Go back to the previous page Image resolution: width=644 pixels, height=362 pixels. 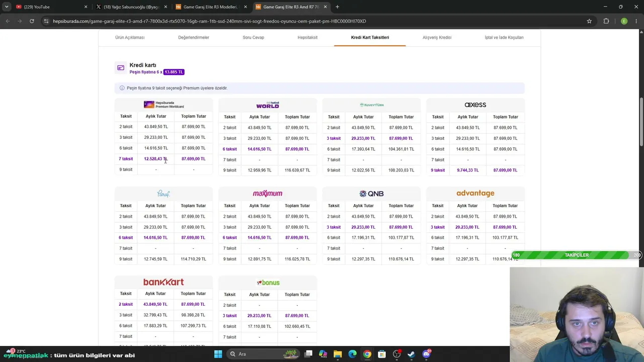point(8,21)
